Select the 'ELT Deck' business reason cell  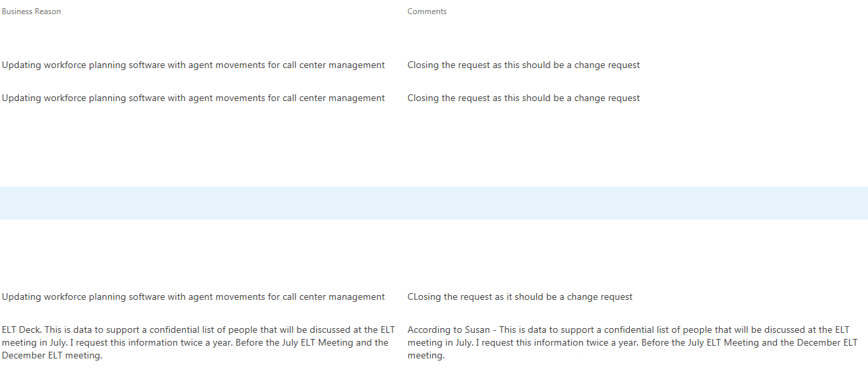tap(198, 343)
